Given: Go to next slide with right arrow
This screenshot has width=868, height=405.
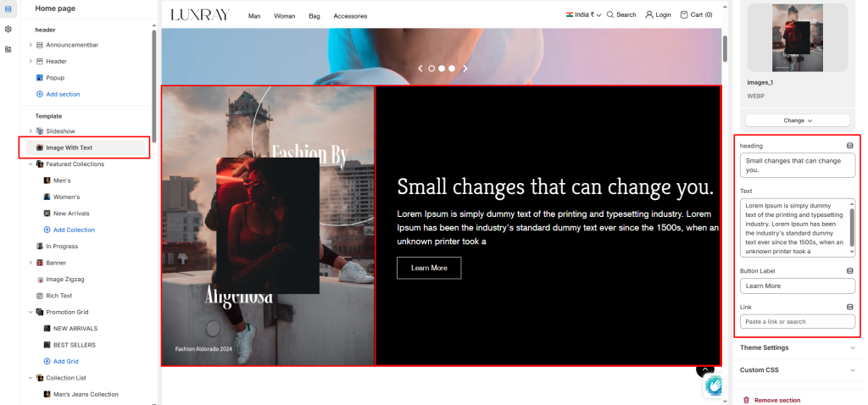Looking at the screenshot, I should (465, 69).
